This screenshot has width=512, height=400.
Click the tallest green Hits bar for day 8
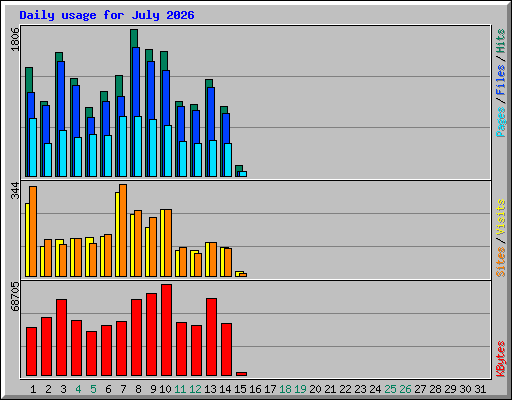(134, 38)
